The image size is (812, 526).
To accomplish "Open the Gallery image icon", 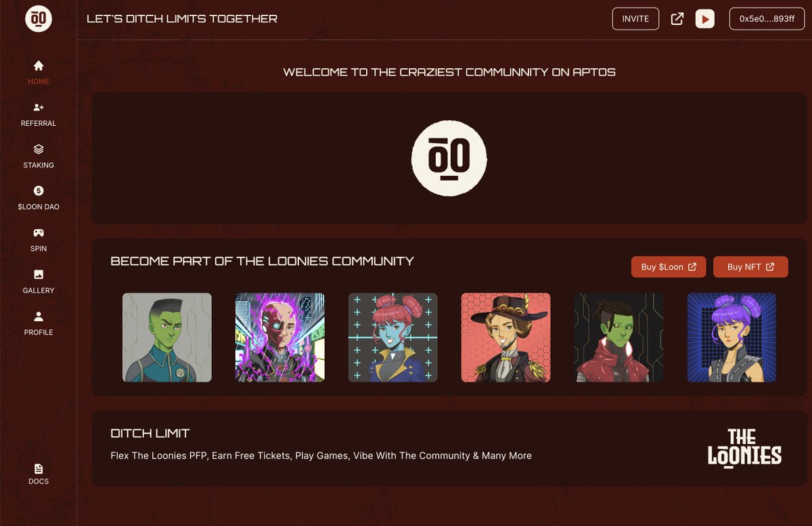I will [x=39, y=274].
